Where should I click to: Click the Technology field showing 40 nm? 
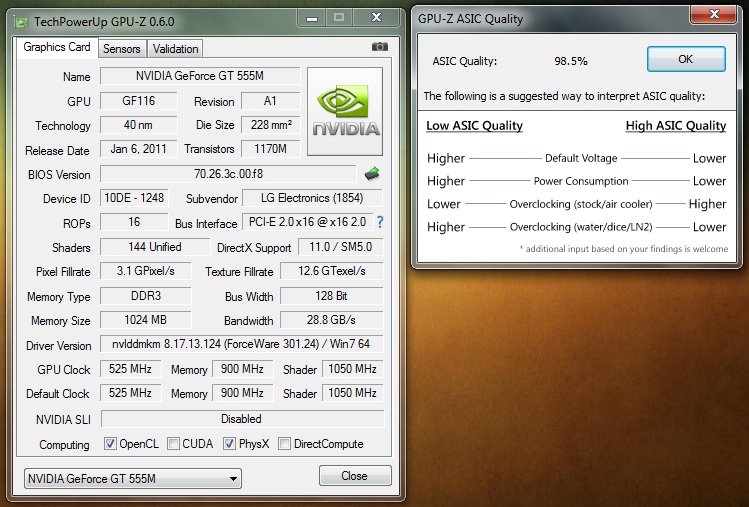[139, 125]
